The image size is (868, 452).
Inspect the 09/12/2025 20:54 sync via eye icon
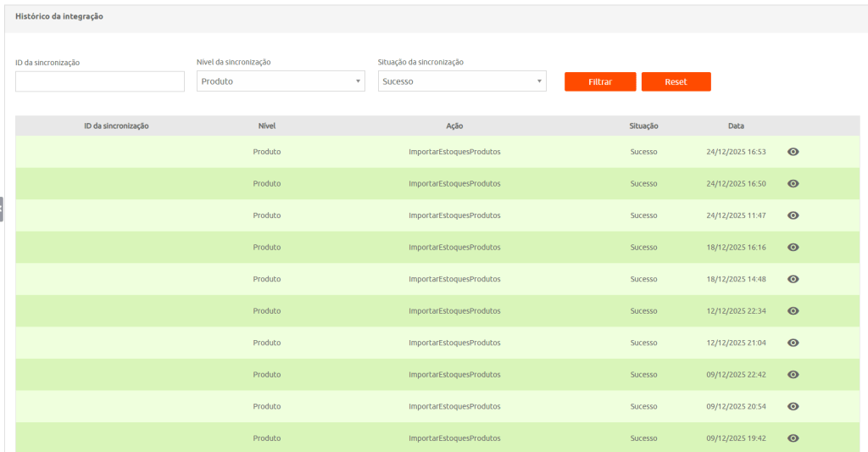tap(793, 406)
